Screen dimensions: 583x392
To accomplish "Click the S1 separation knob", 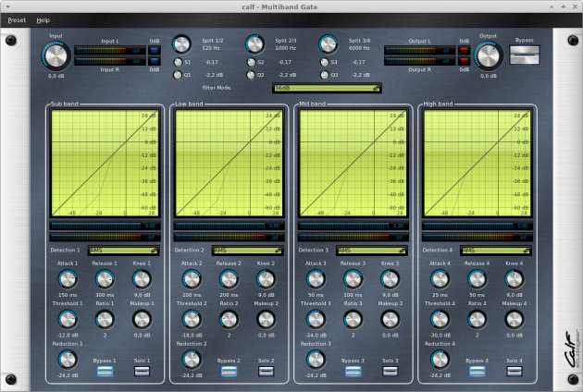I will 178,62.
